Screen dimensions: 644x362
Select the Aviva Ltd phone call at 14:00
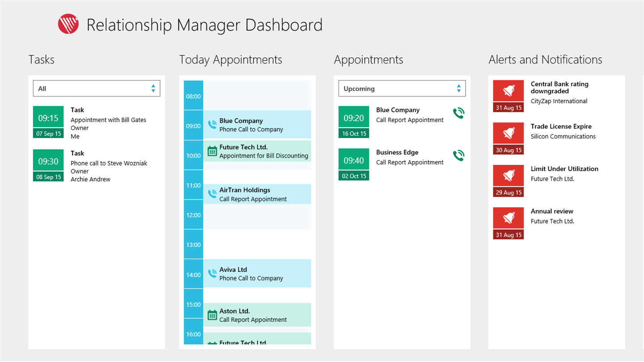pyautogui.click(x=257, y=274)
